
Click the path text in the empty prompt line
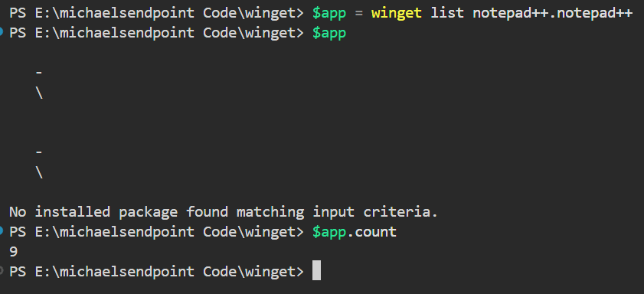pos(168,272)
